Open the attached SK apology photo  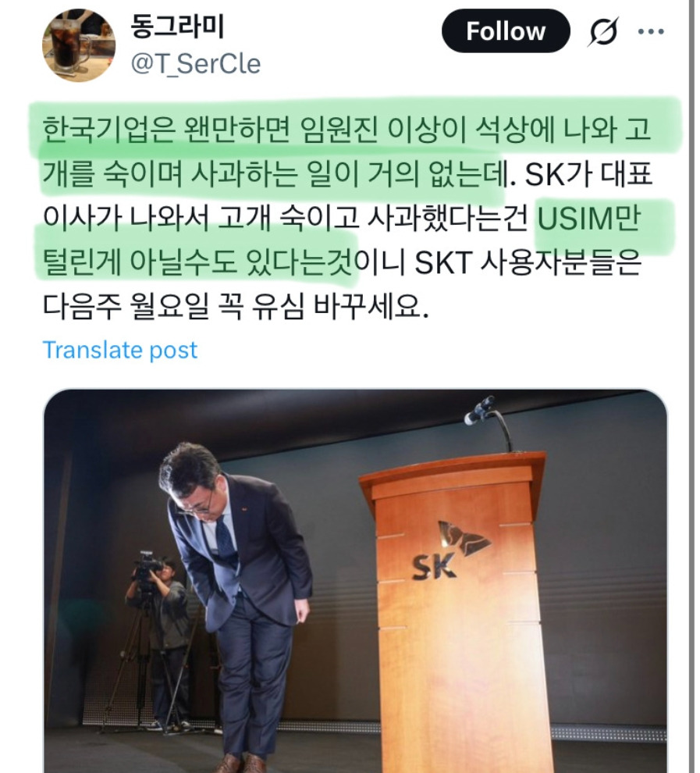[355, 581]
